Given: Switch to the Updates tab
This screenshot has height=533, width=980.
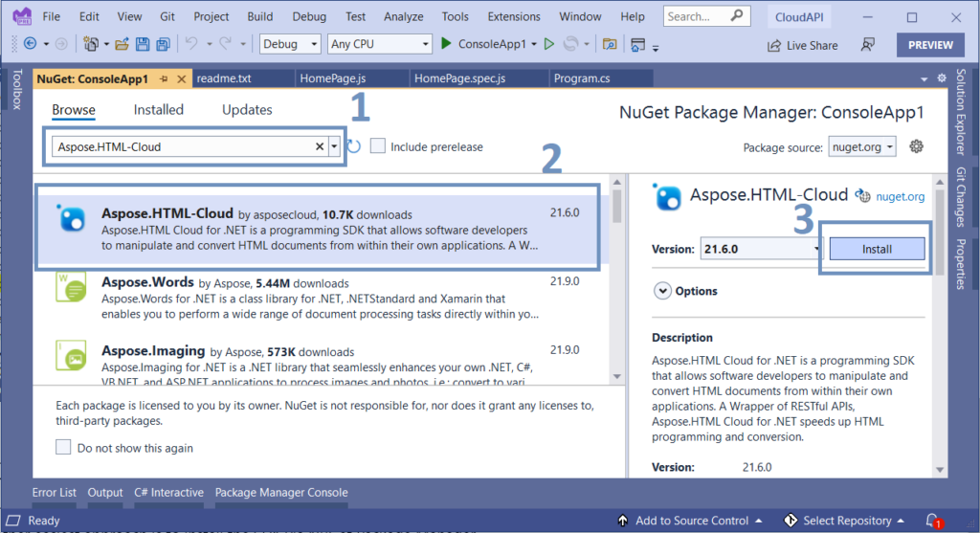Looking at the screenshot, I should [x=247, y=109].
